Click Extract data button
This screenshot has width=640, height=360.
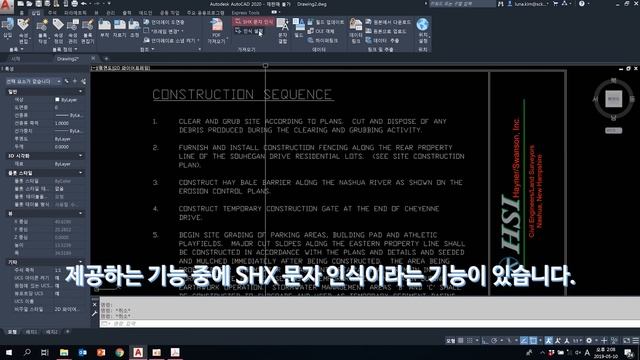coord(382,40)
